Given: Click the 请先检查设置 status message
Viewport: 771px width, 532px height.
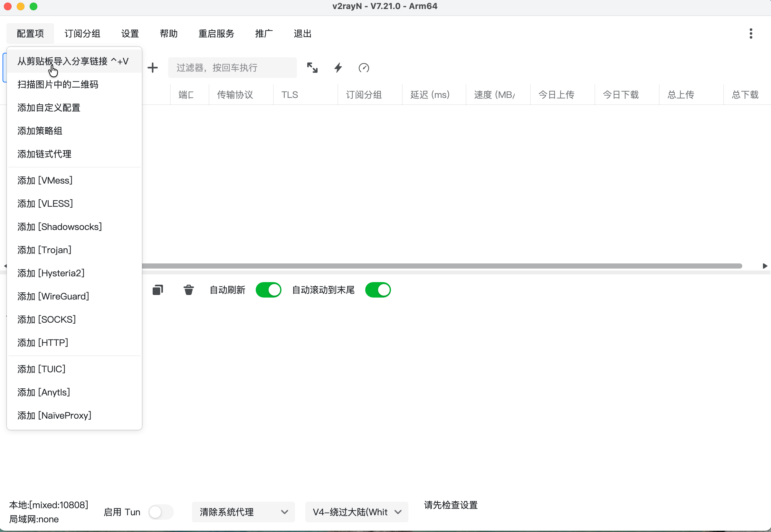Looking at the screenshot, I should click(x=451, y=505).
